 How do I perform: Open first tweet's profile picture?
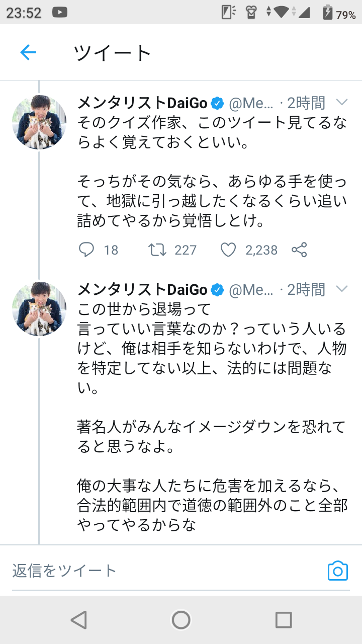point(39,122)
